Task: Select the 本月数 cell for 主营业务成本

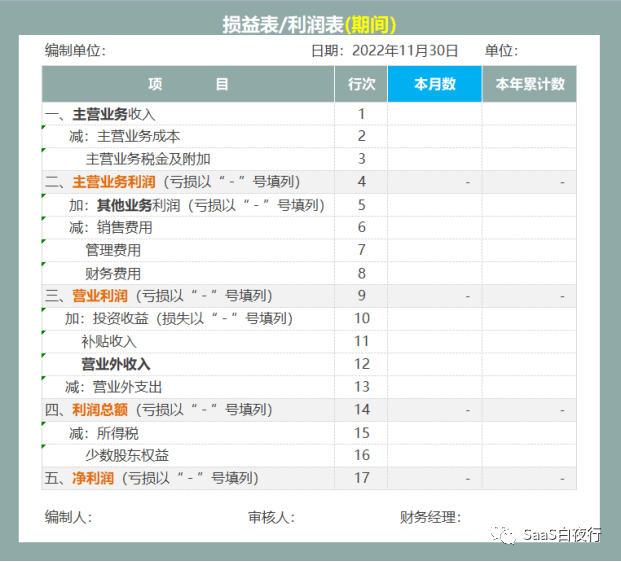Action: [x=434, y=137]
